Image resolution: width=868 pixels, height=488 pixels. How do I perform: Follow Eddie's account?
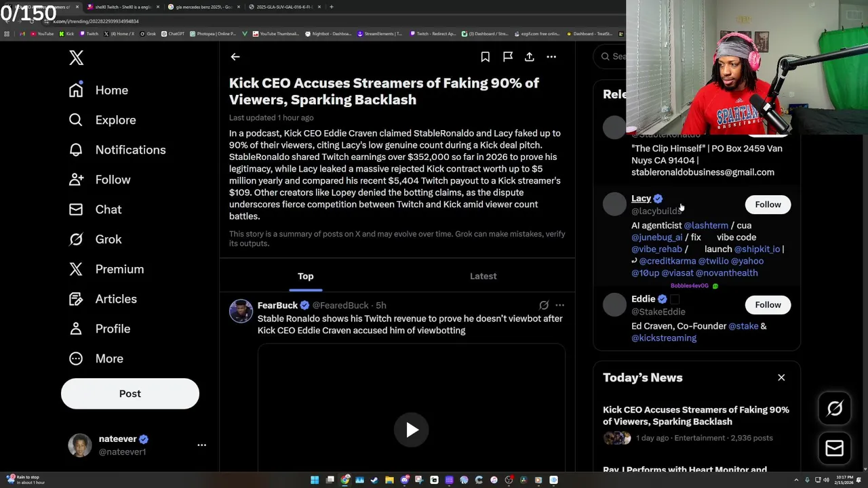click(768, 305)
